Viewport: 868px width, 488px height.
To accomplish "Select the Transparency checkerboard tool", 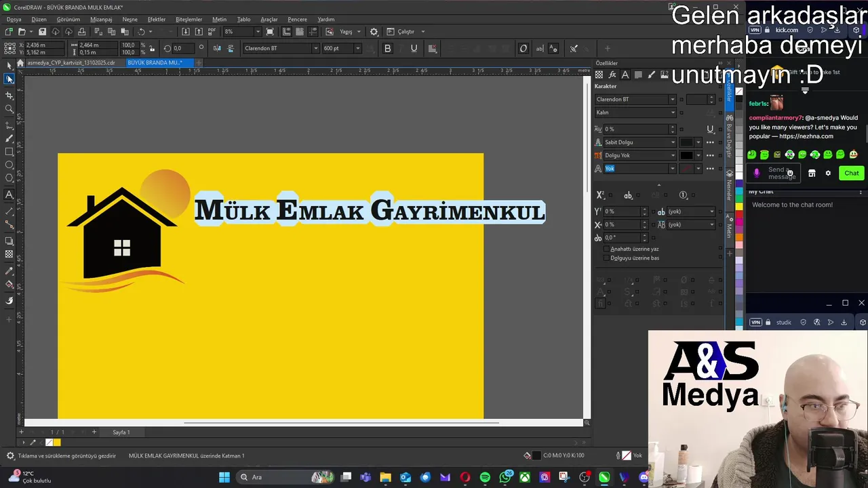I will (9, 254).
